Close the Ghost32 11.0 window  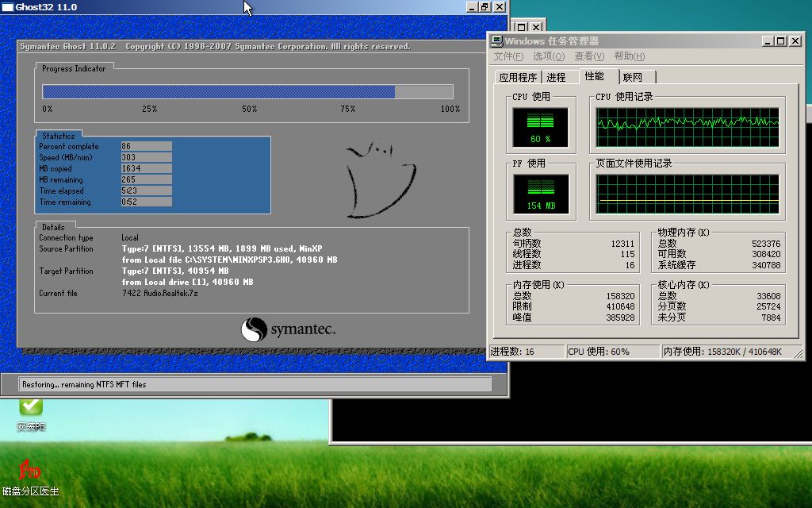click(x=500, y=6)
